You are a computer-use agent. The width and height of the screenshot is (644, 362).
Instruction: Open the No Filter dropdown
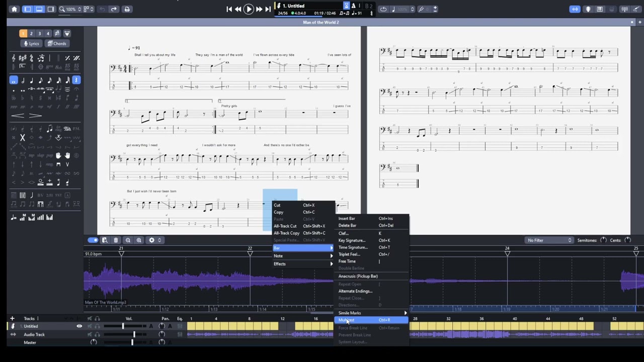(x=549, y=240)
